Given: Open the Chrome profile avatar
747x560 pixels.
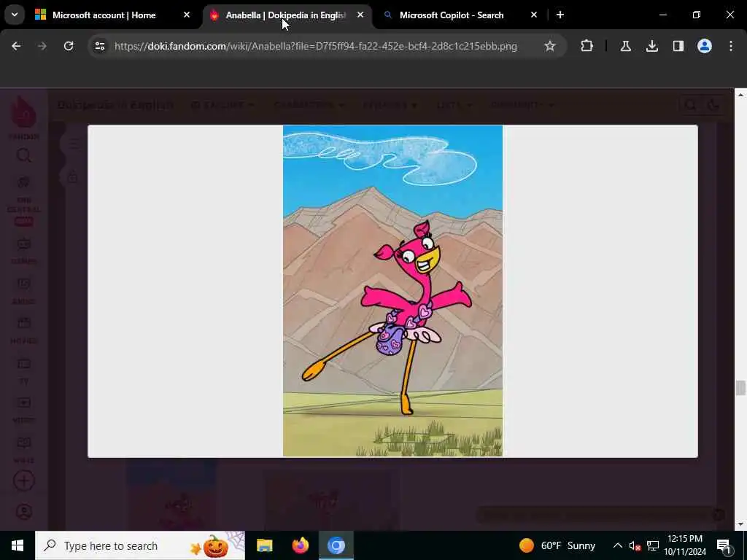Looking at the screenshot, I should coord(704,46).
